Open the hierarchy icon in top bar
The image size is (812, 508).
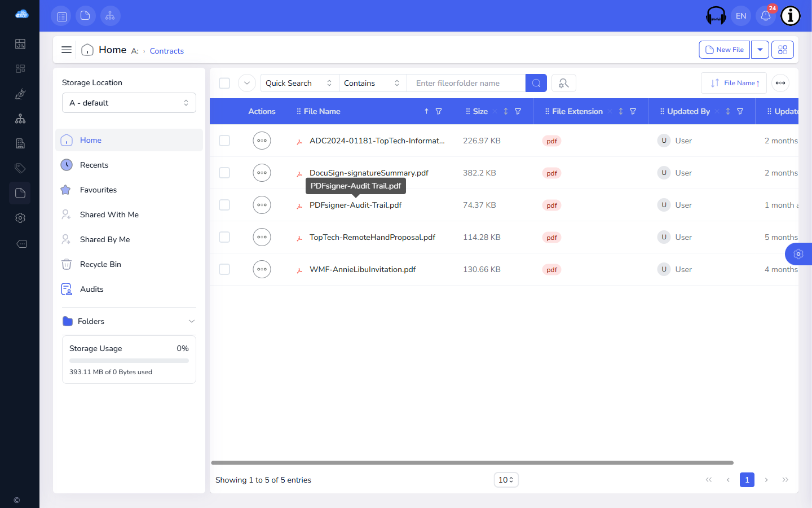coord(110,16)
